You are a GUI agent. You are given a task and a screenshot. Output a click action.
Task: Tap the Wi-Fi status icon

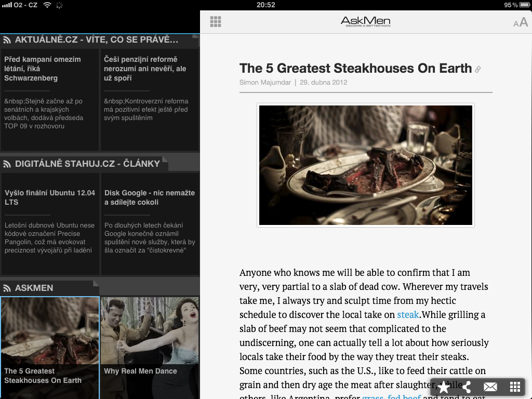coord(47,5)
